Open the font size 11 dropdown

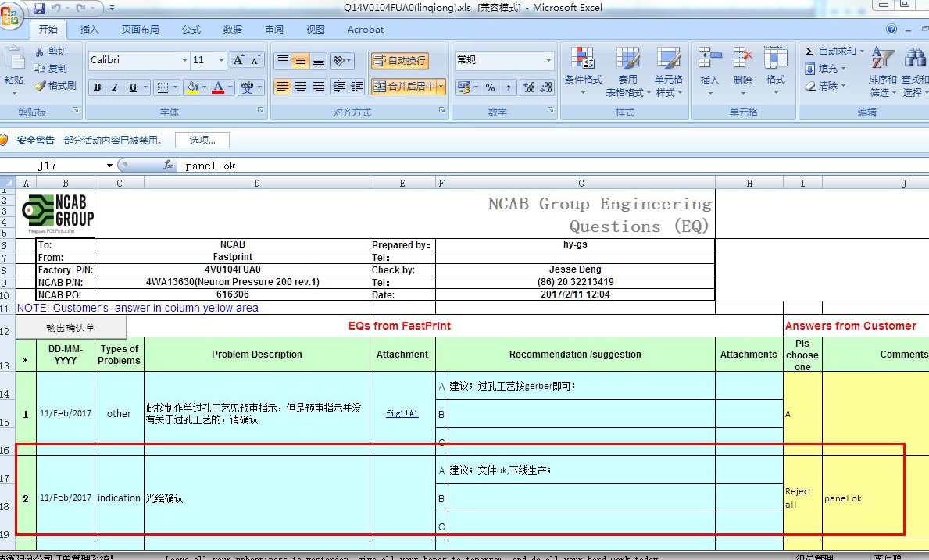tap(222, 60)
